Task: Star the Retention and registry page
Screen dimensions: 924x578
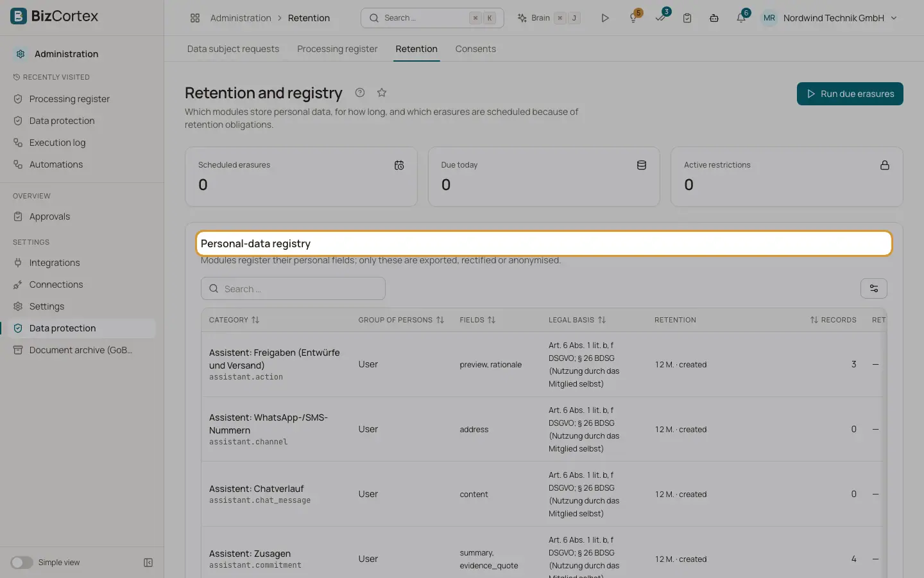Action: pyautogui.click(x=382, y=92)
